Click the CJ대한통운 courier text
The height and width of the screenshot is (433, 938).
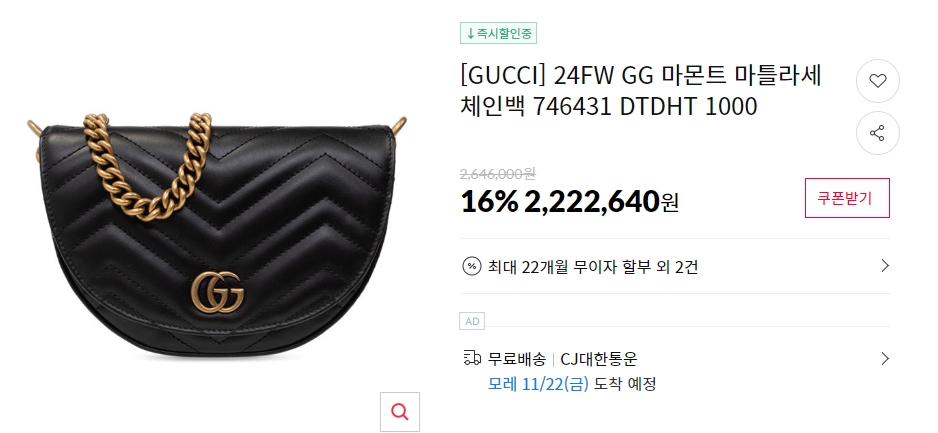(x=599, y=359)
